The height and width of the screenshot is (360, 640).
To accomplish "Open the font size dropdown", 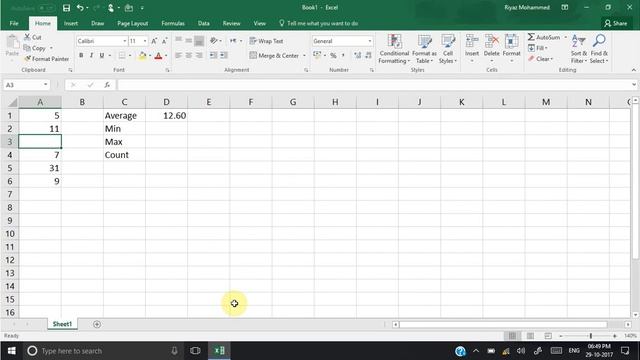I will [x=145, y=41].
